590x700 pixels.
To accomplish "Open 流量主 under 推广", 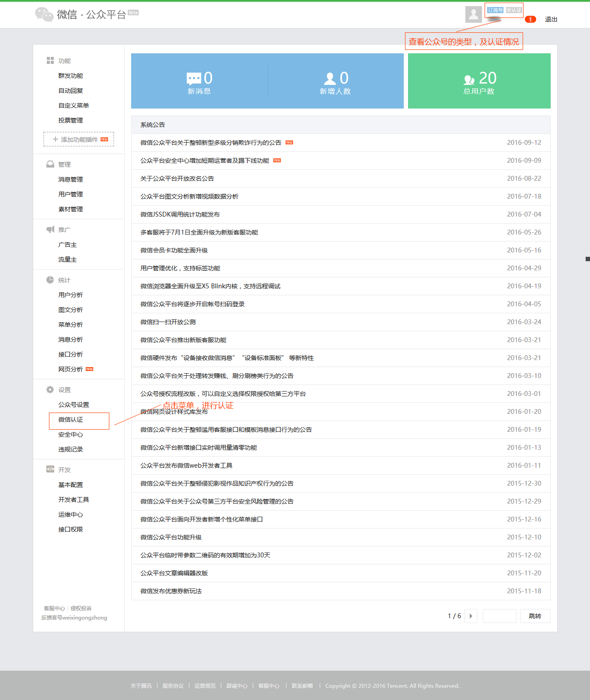I will point(67,259).
